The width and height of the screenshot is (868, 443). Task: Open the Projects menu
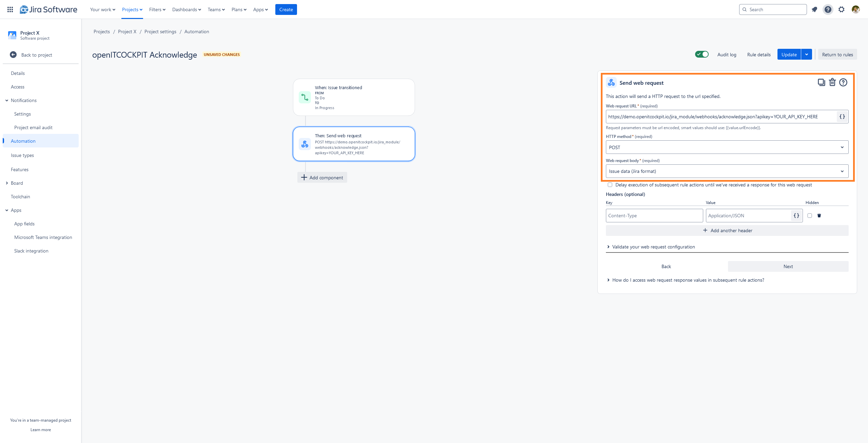132,9
